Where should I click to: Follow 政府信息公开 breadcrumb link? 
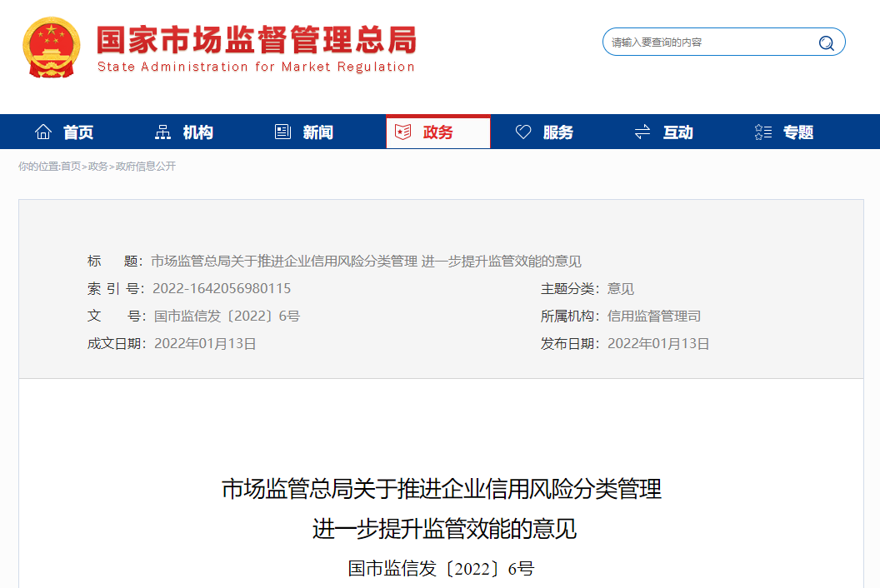click(x=146, y=167)
